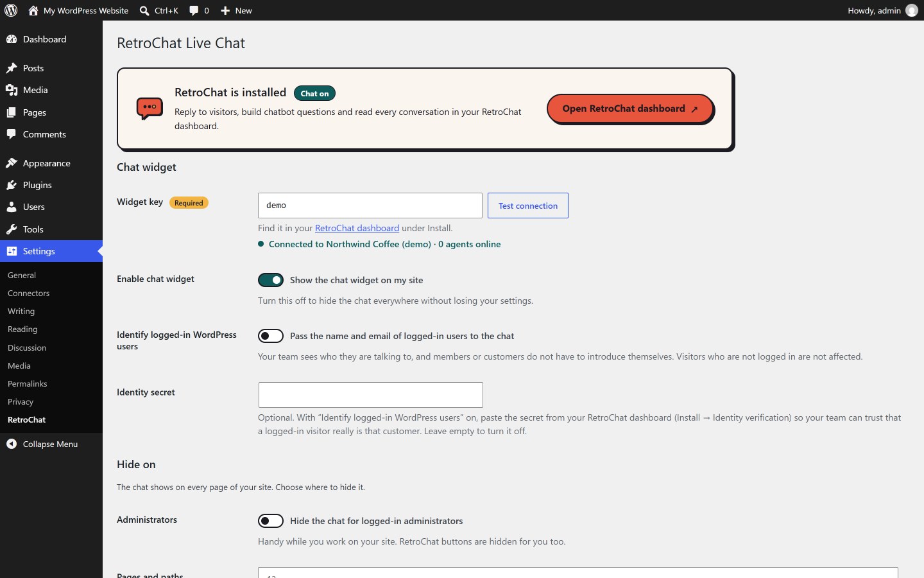Screen dimensions: 924x578
Task: Turn off Show the chat widget toggle
Action: click(271, 280)
